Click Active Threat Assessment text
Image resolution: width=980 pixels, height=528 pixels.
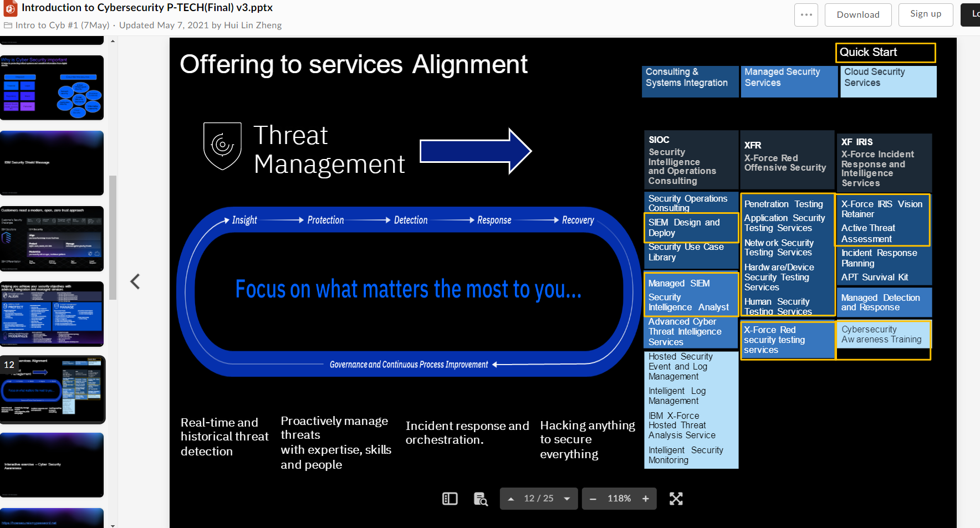point(868,233)
